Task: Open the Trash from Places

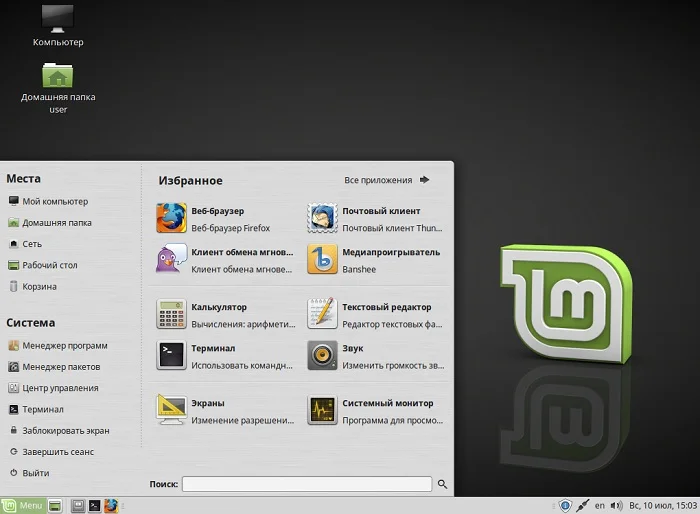Action: click(x=39, y=287)
